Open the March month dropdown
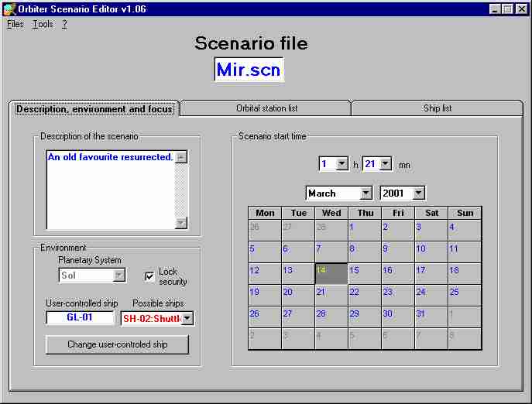Viewport: 532px width, 404px height. pos(366,193)
